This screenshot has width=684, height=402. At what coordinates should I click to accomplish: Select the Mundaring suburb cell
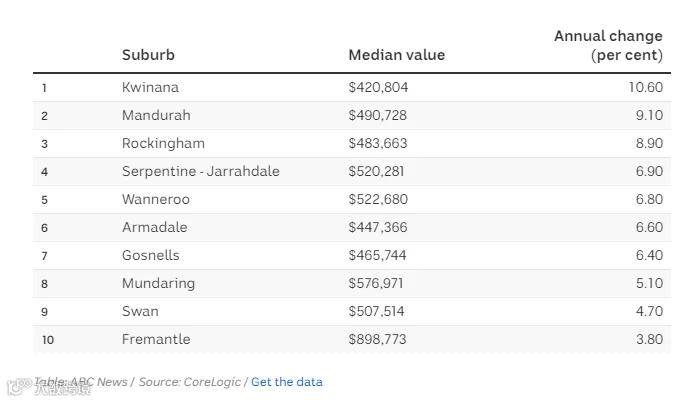[158, 283]
